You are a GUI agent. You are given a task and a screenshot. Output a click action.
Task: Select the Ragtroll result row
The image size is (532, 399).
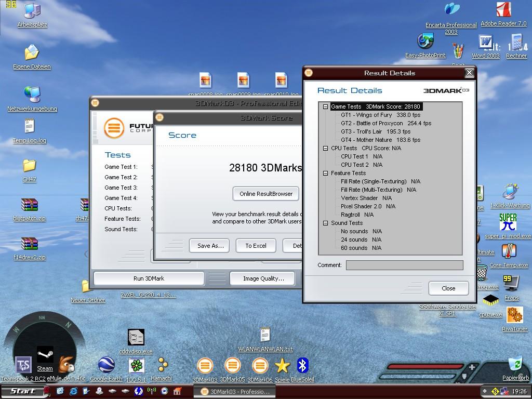pos(357,215)
